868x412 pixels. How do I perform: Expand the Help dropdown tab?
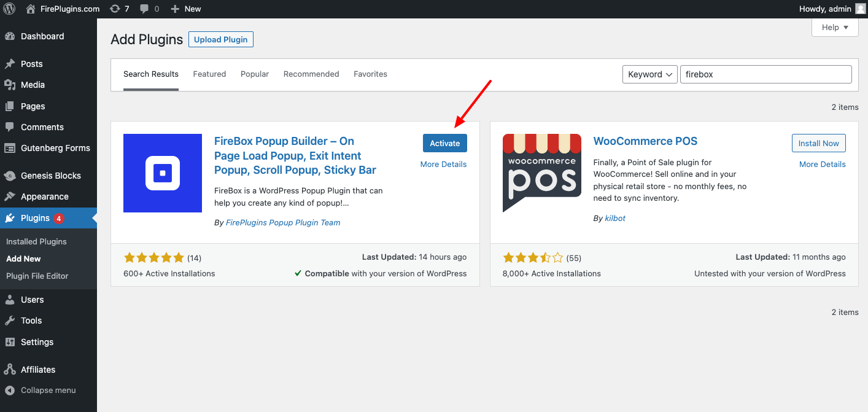click(x=835, y=28)
